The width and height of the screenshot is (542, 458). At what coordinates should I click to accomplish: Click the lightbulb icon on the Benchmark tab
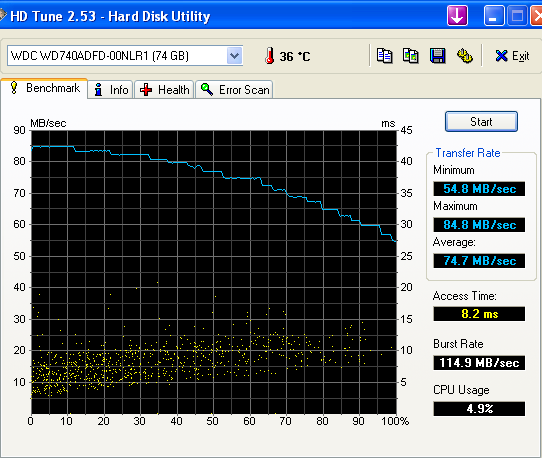pos(14,87)
